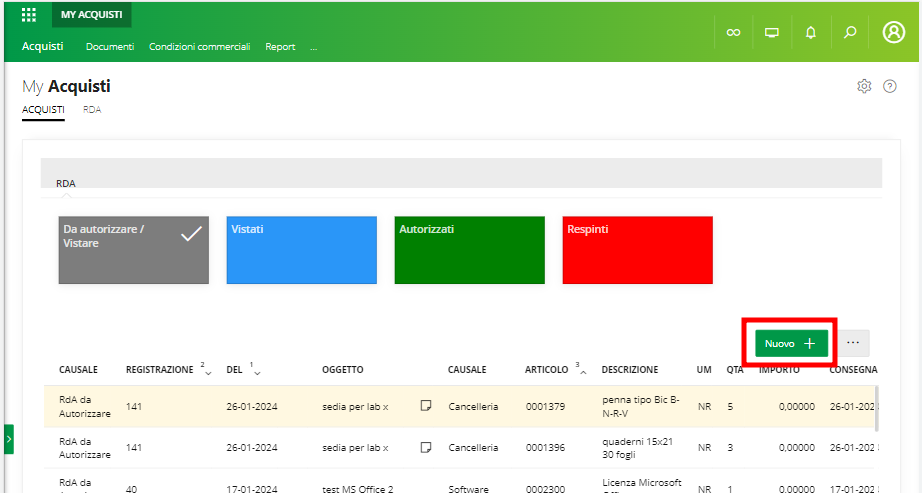Open the Documenti menu item

pos(110,47)
